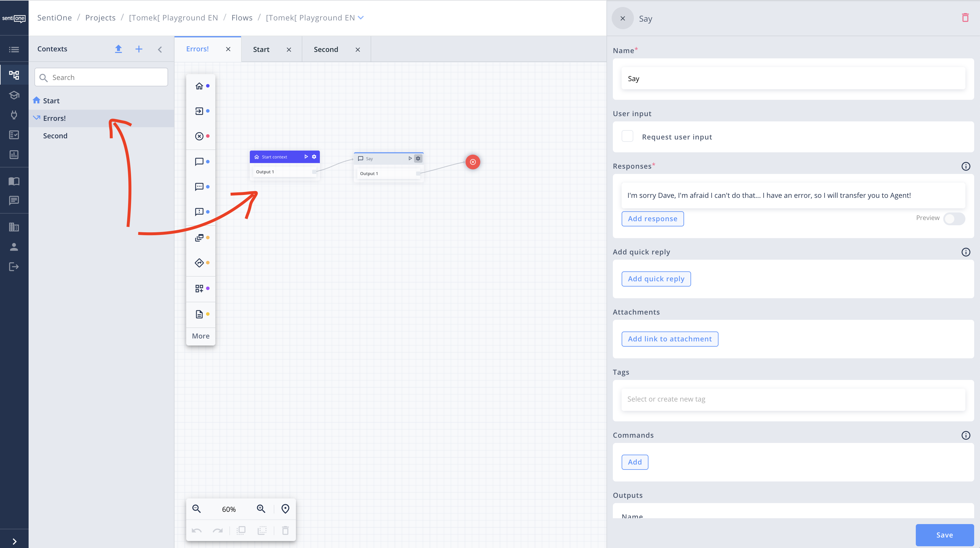The width and height of the screenshot is (980, 548).
Task: Select the end flow block icon
Action: click(199, 136)
